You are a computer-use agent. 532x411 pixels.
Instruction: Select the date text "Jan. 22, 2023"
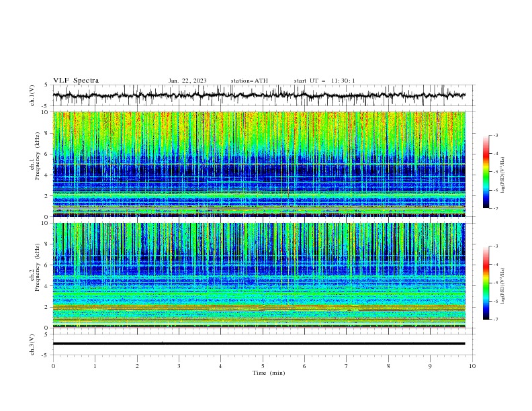click(187, 81)
